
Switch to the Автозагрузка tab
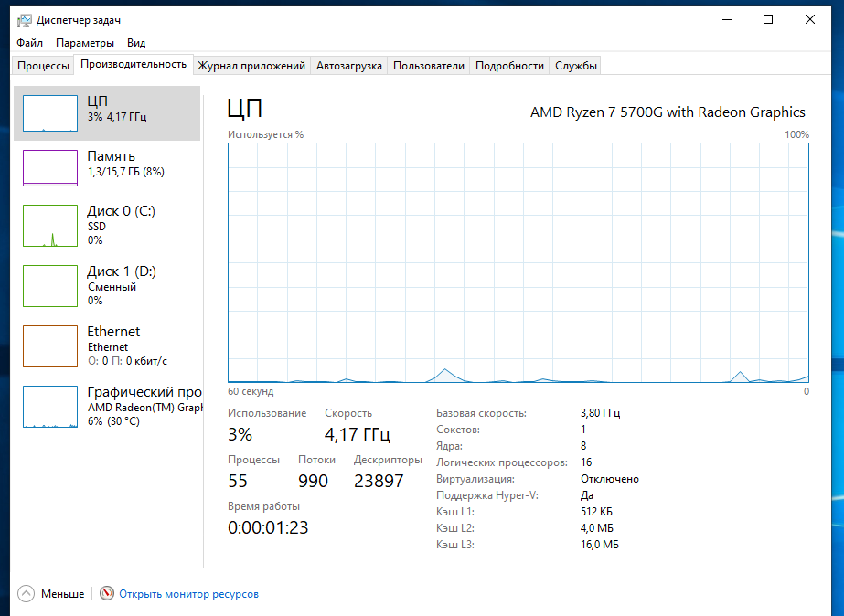coord(348,66)
